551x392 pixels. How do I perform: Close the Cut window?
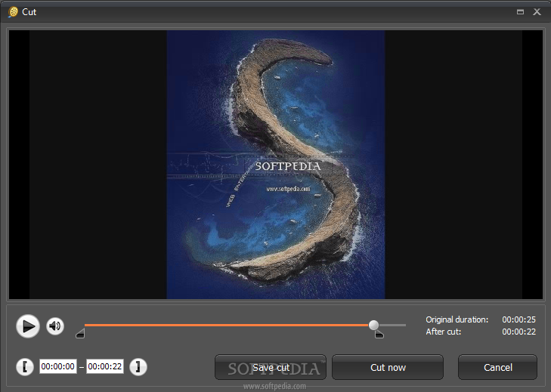click(x=537, y=12)
